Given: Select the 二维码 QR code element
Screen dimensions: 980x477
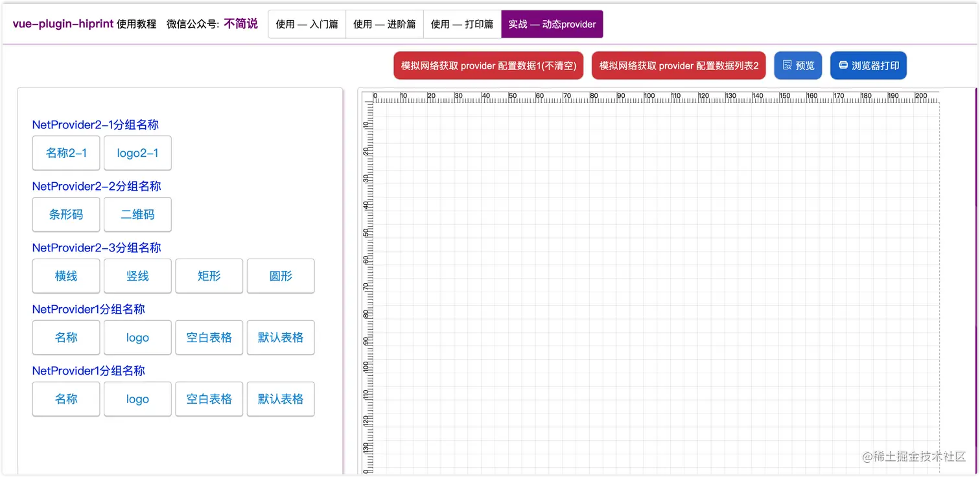Looking at the screenshot, I should pos(137,215).
